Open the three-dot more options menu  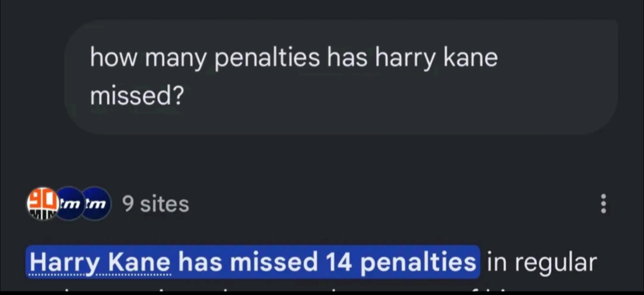[x=604, y=204]
